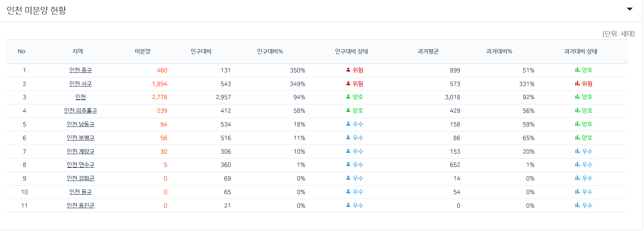The height and width of the screenshot is (231, 644).
Task: Click person icon in 인천 중구 row
Action: tap(348, 70)
